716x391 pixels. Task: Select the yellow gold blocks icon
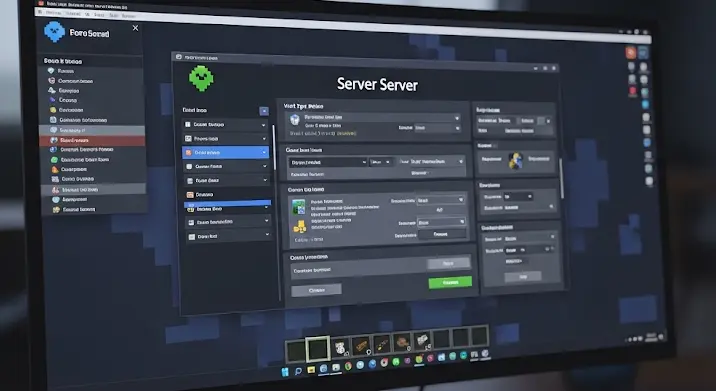[x=300, y=226]
